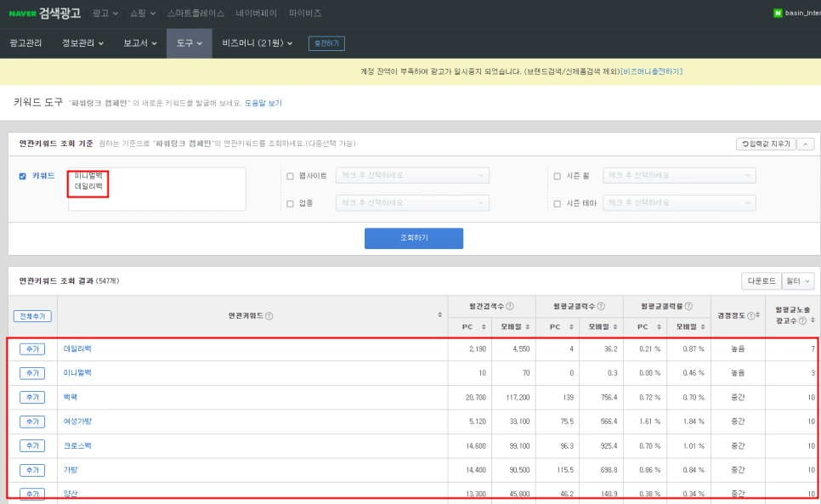
Task: Sort by 연관키워드 column arrows
Action: point(440,315)
